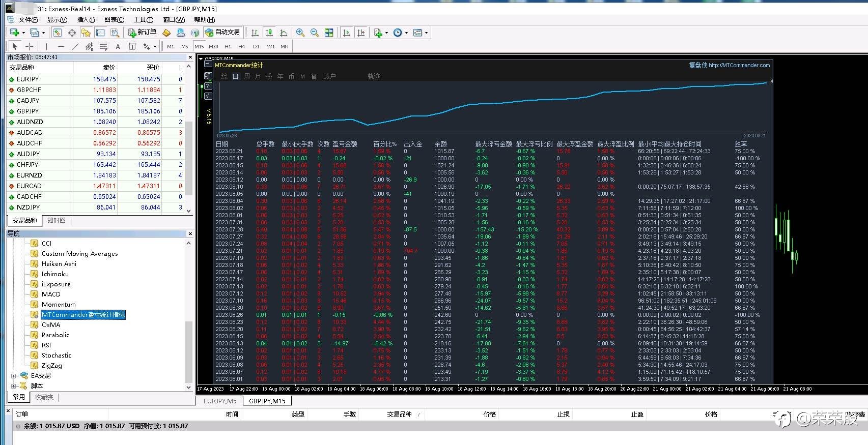Toggle chart shift icon
The width and height of the screenshot is (868, 445).
[361, 33]
